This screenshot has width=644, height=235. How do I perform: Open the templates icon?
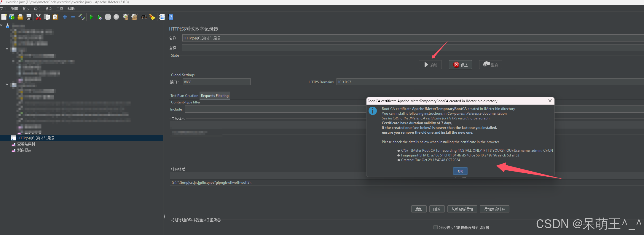(x=12, y=17)
